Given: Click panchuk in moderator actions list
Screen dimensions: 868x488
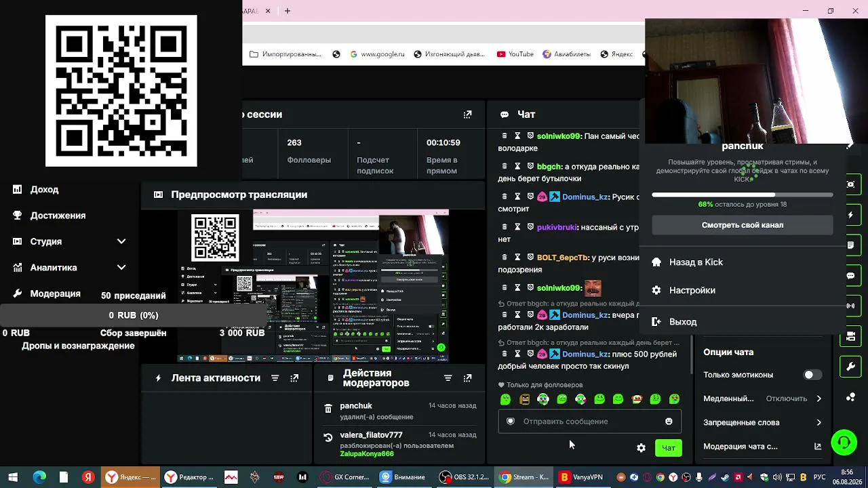Looking at the screenshot, I should [356, 406].
